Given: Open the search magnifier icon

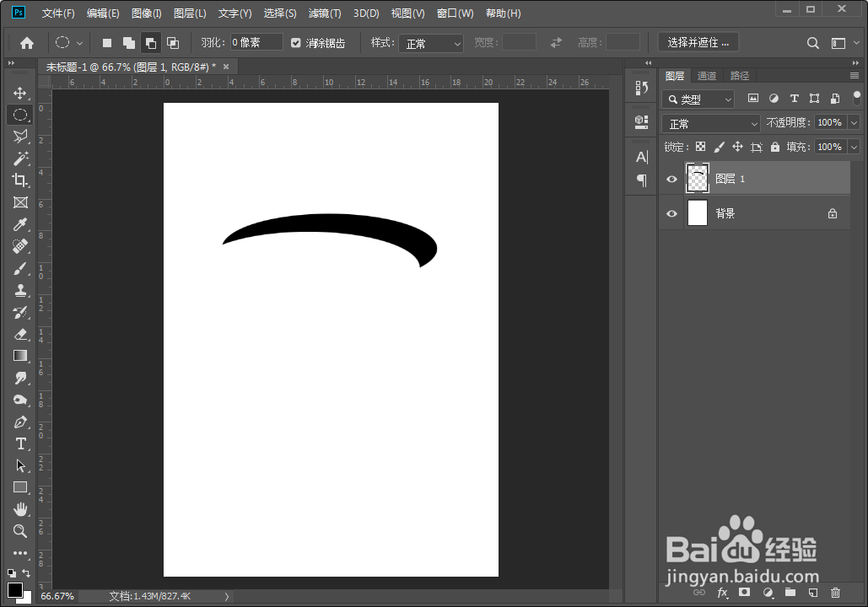Looking at the screenshot, I should (812, 43).
